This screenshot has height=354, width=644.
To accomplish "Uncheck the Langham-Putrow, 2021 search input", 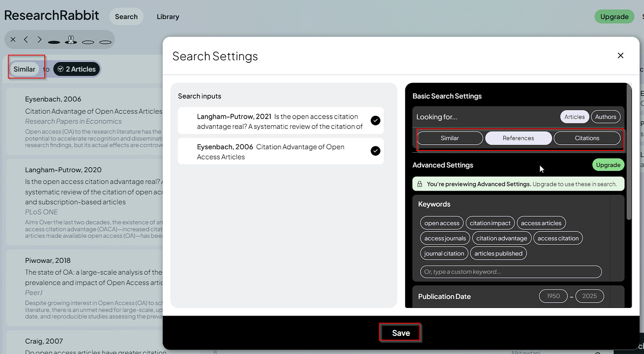I will [376, 120].
